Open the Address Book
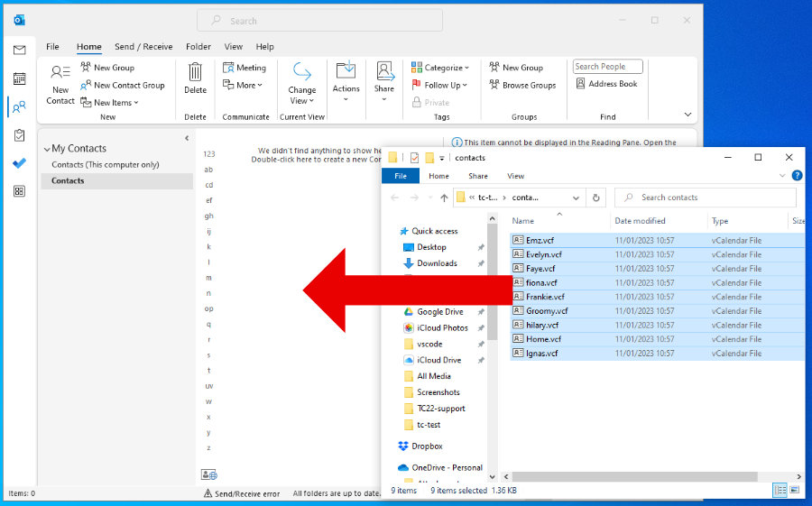Viewport: 812px width, 506px height. click(x=607, y=83)
